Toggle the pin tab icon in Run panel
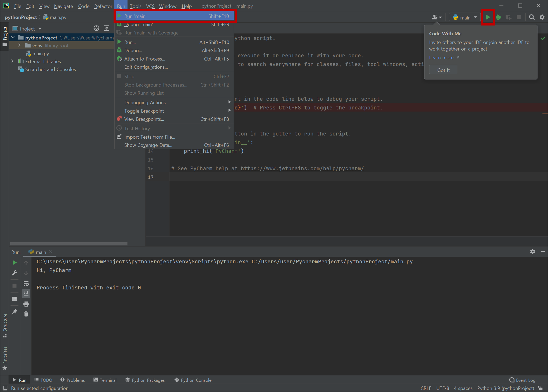 point(14,312)
